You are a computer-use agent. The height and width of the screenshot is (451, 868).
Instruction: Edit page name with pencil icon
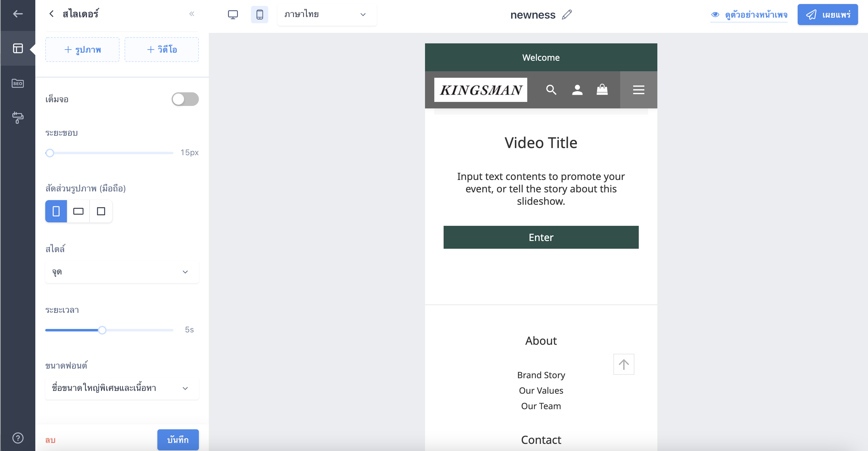[x=567, y=15]
